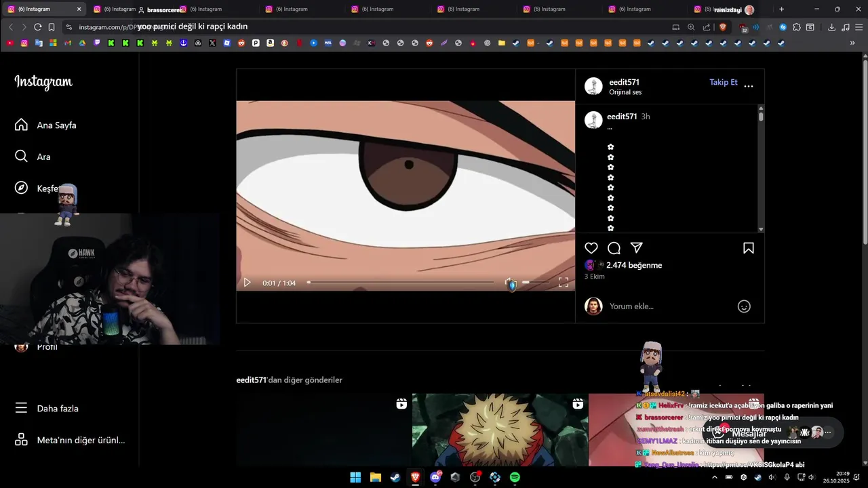
Task: Adjust the video volume slider
Action: point(534,283)
